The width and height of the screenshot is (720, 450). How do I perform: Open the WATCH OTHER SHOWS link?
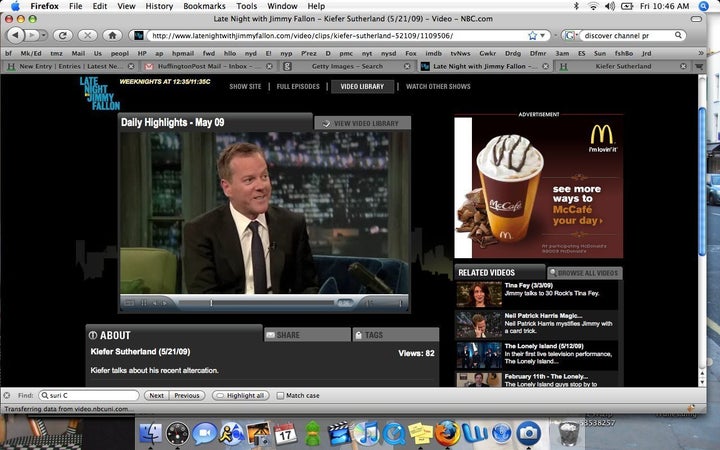[x=438, y=86]
